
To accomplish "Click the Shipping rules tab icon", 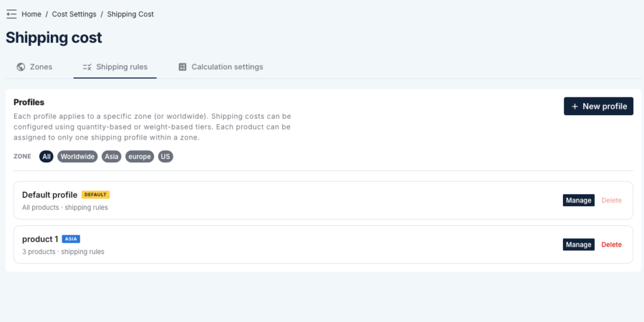I will point(87,67).
